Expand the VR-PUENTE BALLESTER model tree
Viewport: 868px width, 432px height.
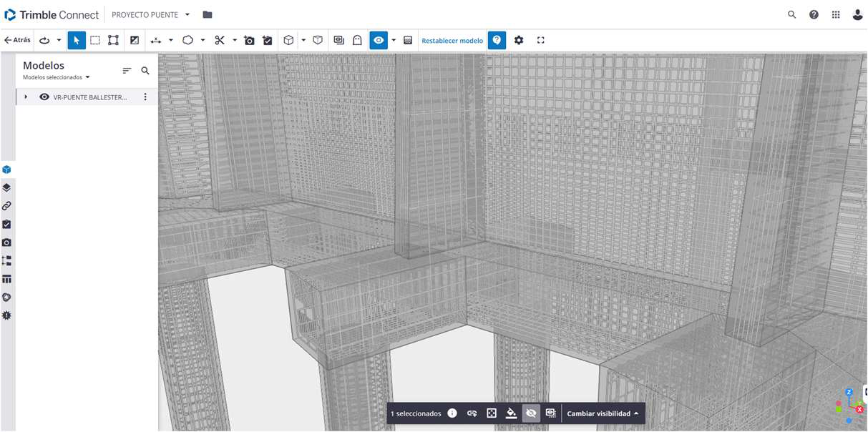pyautogui.click(x=26, y=97)
